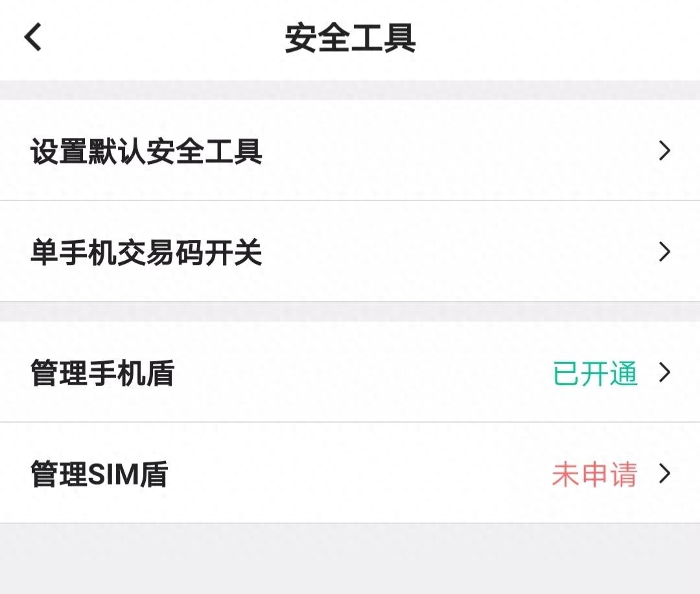Viewport: 700px width, 594px height.
Task: Click chevron beside 设置默认安全工具
Action: click(x=665, y=150)
